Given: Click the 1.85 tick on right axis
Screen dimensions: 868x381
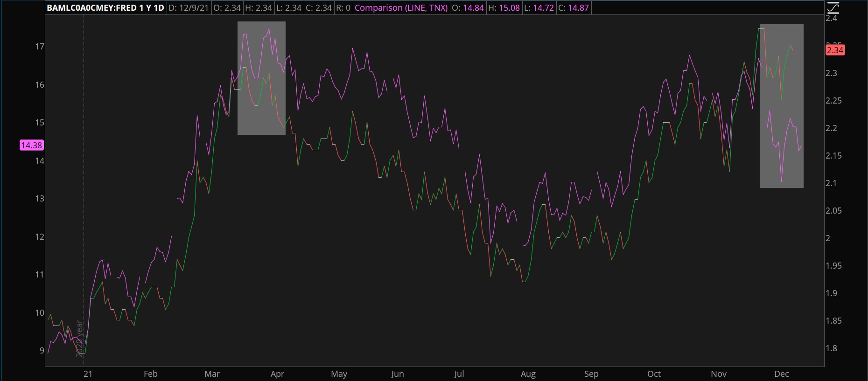Looking at the screenshot, I should [833, 320].
